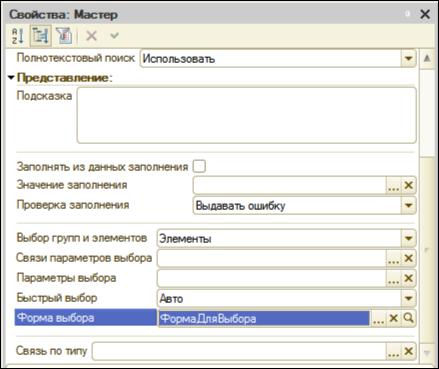439x369 pixels.
Task: Click the ФормаДляВыбора value field
Action: pyautogui.click(x=264, y=318)
